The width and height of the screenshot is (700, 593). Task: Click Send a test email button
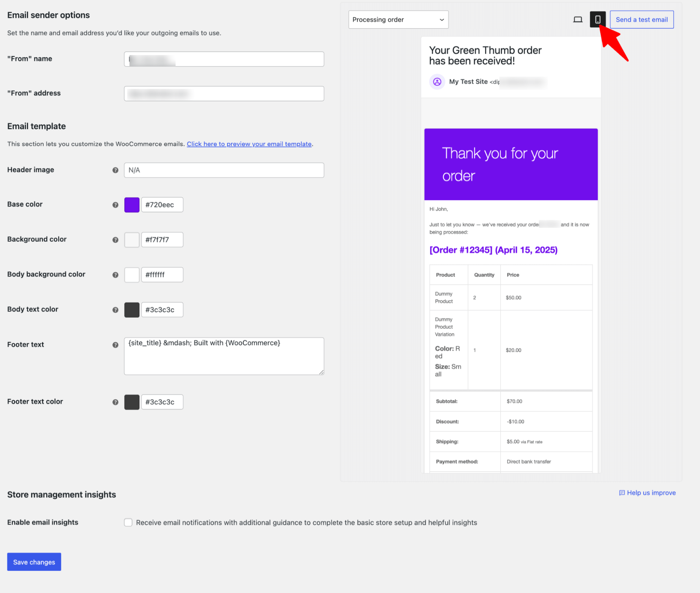[x=642, y=20]
